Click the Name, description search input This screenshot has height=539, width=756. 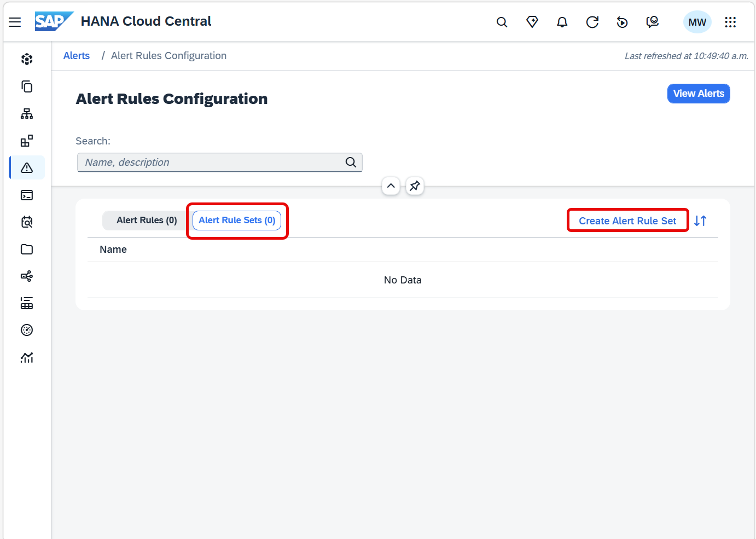click(219, 162)
